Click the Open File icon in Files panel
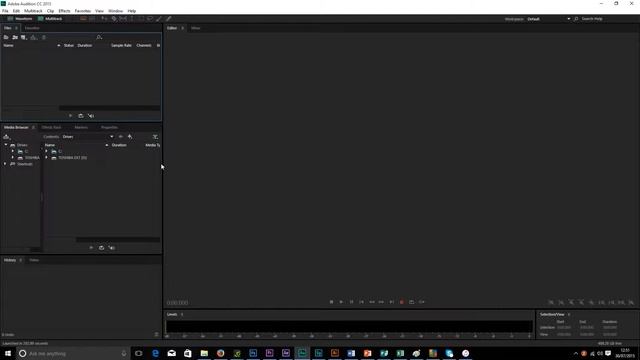The height and width of the screenshot is (360, 640). [x=6, y=37]
